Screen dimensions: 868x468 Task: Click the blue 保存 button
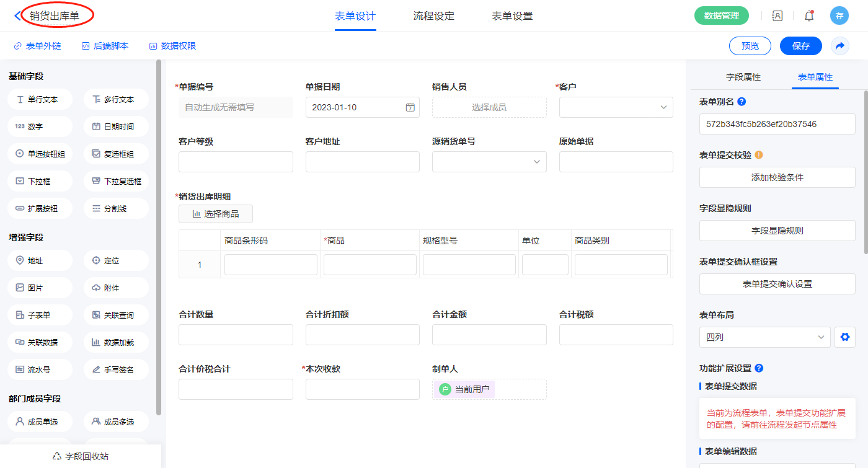(x=800, y=46)
